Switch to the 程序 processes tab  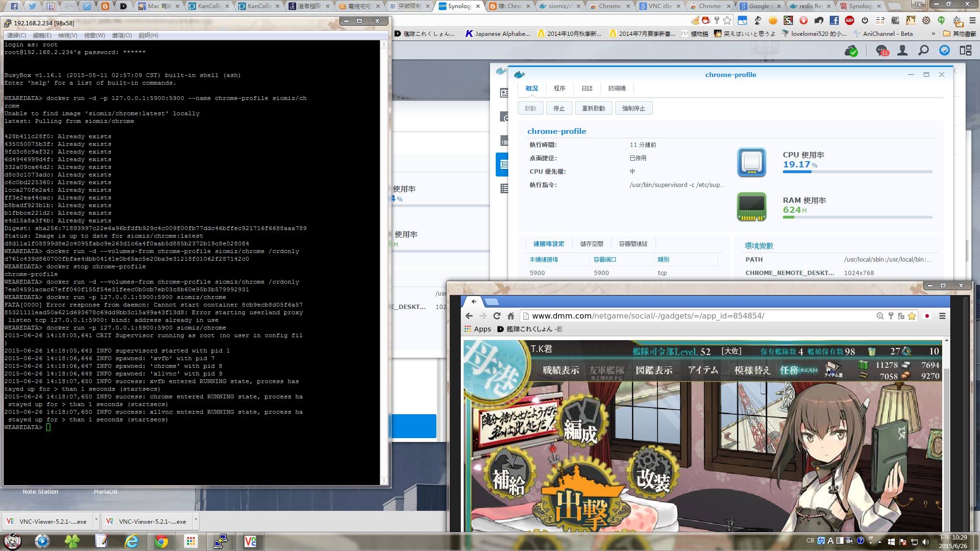[559, 88]
